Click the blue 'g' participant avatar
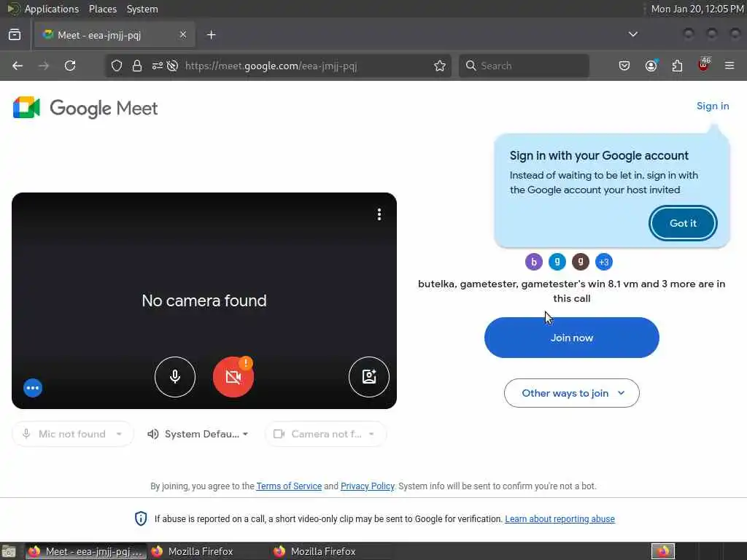This screenshot has height=560, width=747. tap(557, 262)
